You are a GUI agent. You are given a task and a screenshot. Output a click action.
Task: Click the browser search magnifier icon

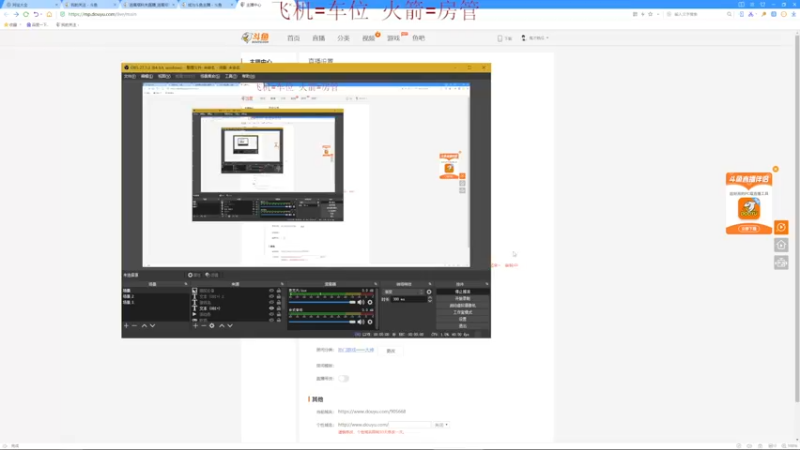click(x=730, y=14)
